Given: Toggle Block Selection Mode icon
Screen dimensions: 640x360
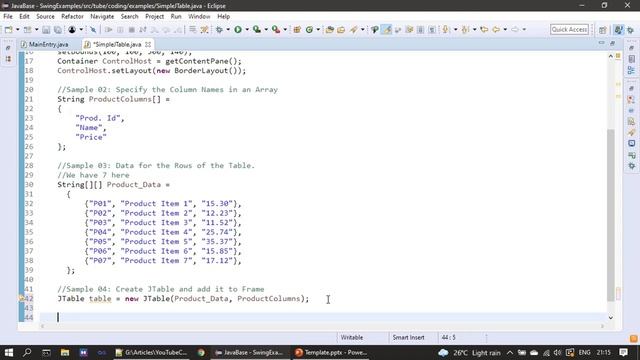Looking at the screenshot, I should 420,29.
